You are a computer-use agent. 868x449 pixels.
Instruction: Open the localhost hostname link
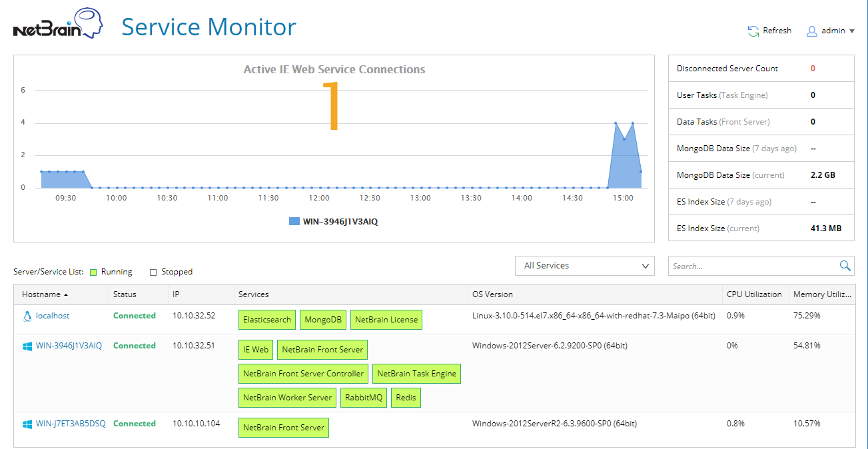(x=53, y=316)
